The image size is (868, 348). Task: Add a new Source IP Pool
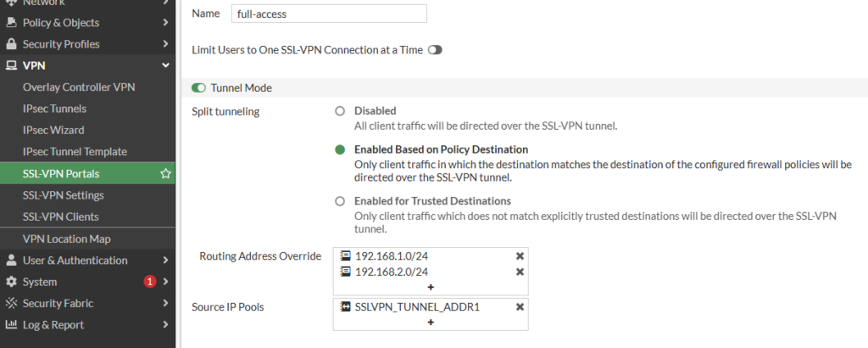click(431, 322)
